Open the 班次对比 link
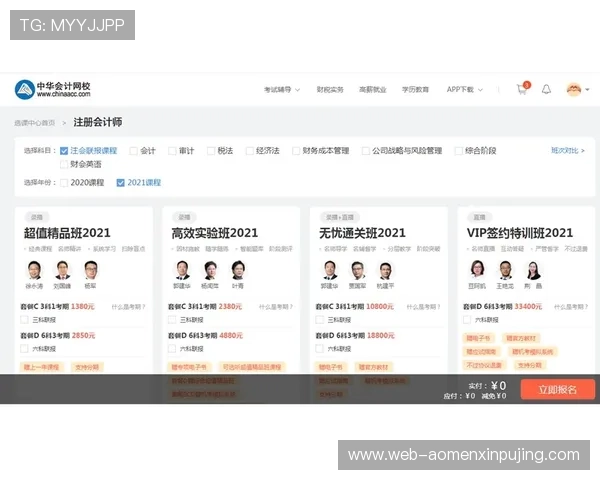 pyautogui.click(x=568, y=150)
